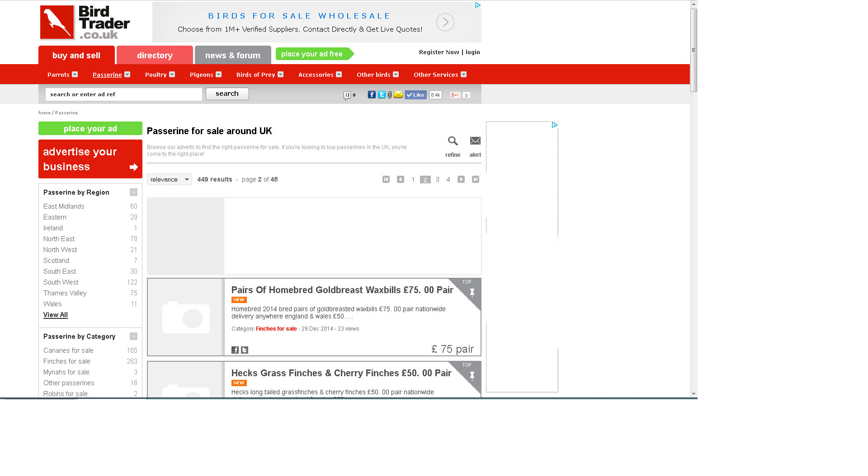Open the relevance sort dropdown
The width and height of the screenshot is (868, 476).
pos(169,180)
